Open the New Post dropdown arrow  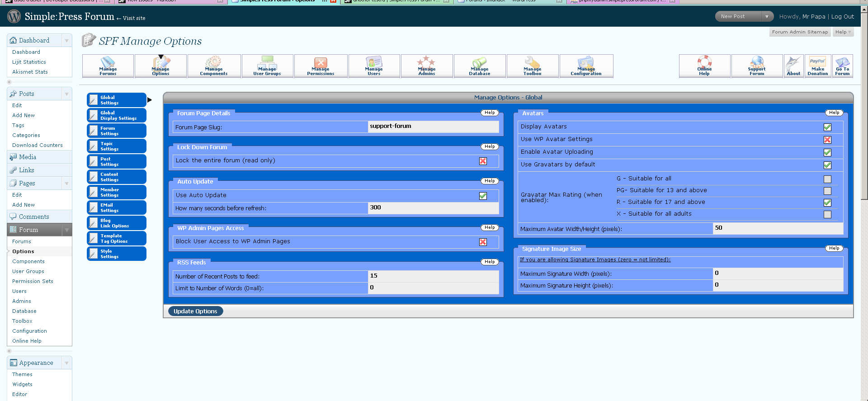click(767, 16)
